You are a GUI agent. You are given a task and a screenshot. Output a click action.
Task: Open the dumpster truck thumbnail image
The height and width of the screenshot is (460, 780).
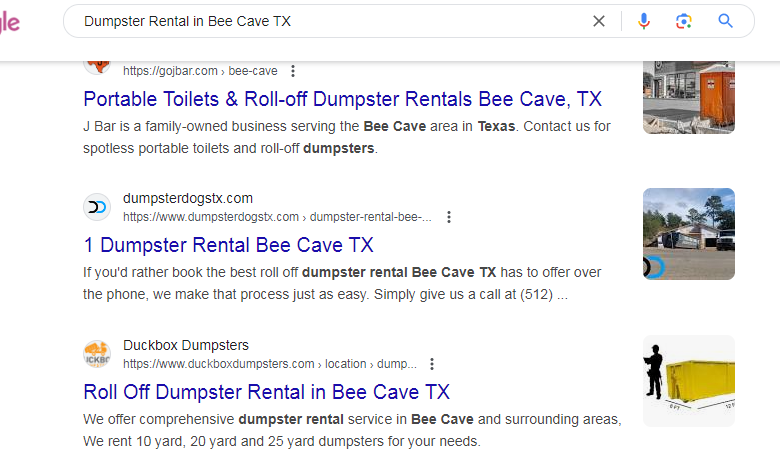click(x=688, y=234)
